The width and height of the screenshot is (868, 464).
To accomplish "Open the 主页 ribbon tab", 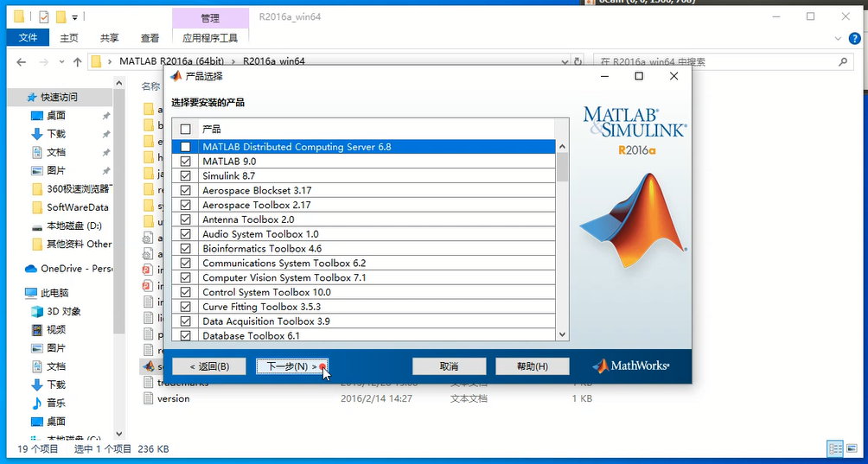I will tap(69, 38).
